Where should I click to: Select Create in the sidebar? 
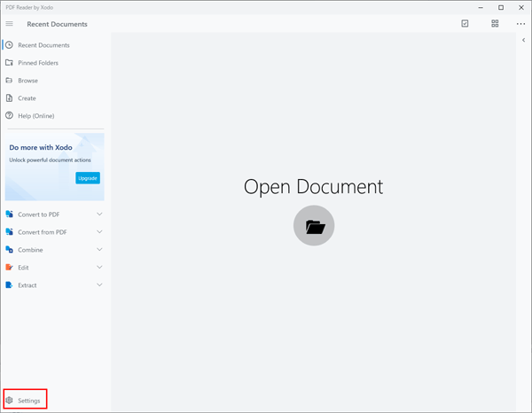point(27,98)
